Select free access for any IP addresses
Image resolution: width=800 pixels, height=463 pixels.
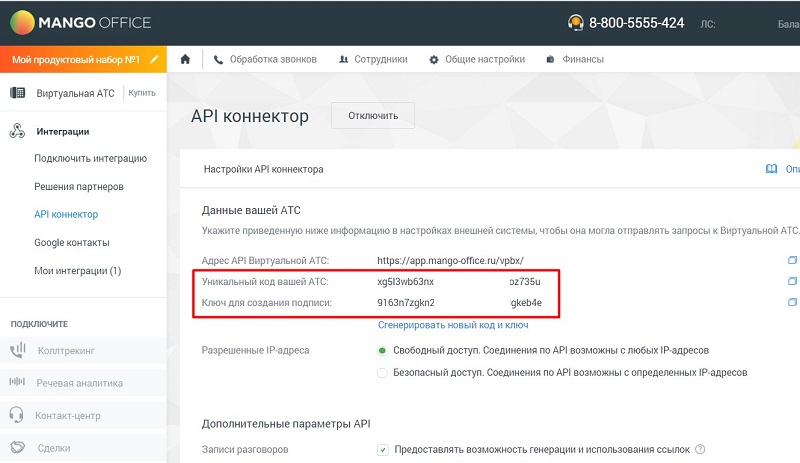[x=382, y=351]
